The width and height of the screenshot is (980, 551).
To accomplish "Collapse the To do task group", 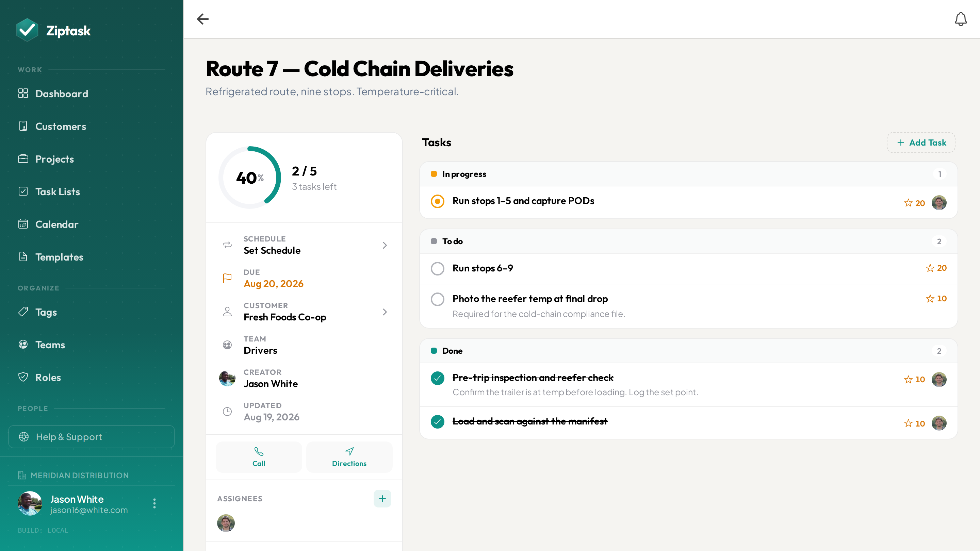I will tap(689, 241).
